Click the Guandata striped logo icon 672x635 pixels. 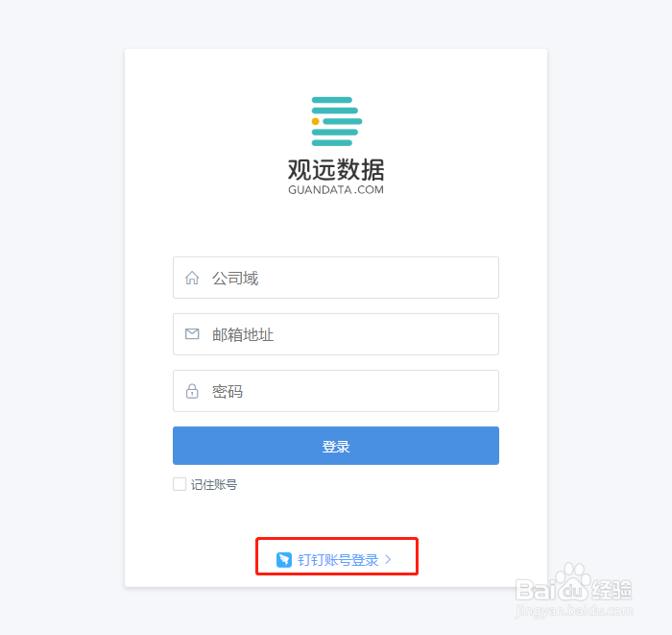click(336, 121)
